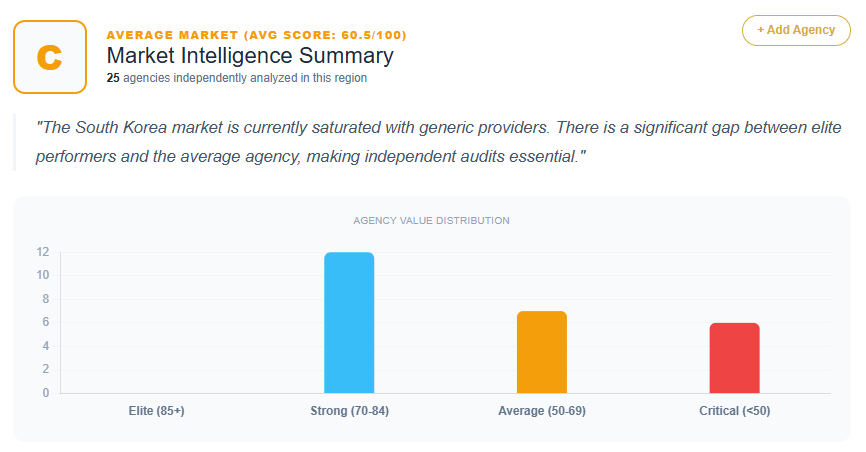This screenshot has height=452, width=866.
Task: Click the 4 value on y-axis
Action: [46, 346]
